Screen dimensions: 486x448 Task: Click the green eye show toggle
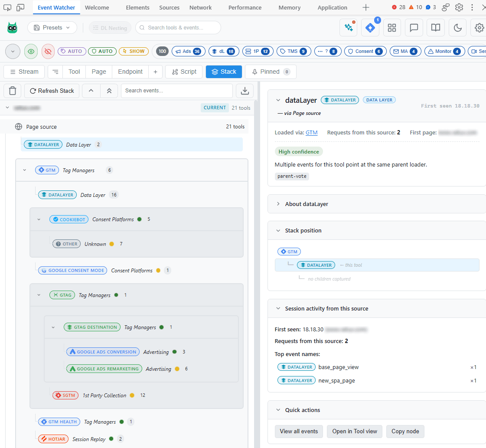(31, 52)
